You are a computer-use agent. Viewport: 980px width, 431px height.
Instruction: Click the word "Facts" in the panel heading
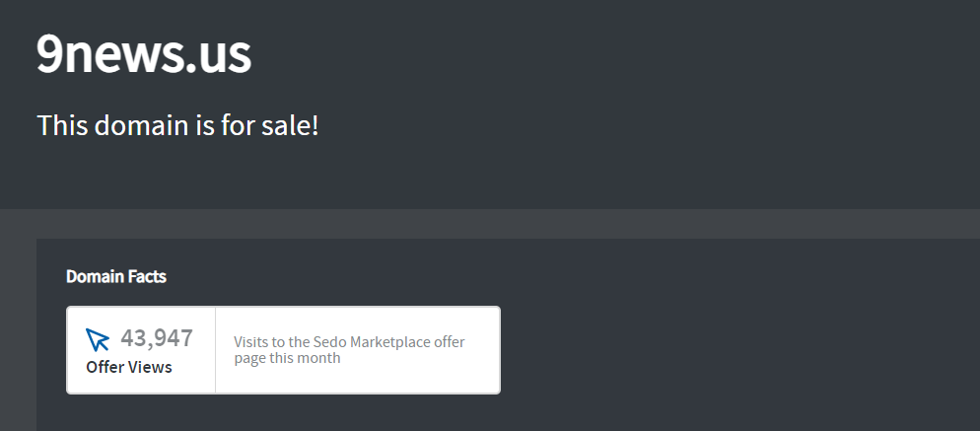point(147,276)
